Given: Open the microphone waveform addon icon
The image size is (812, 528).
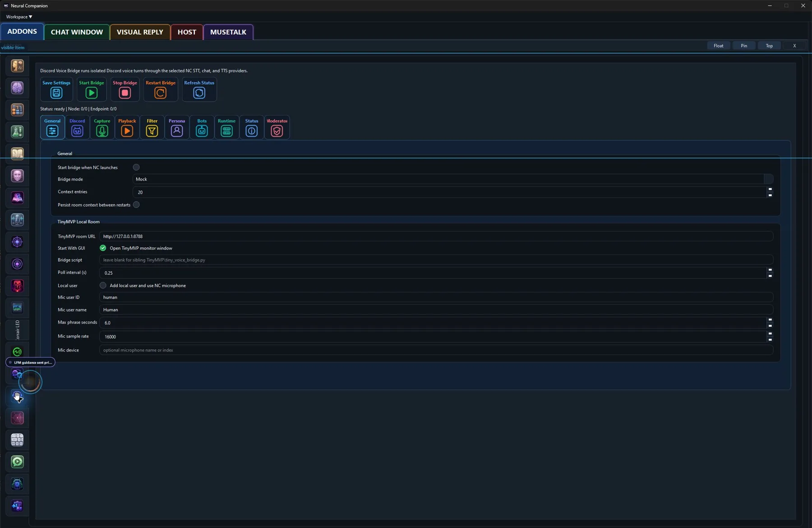Looking at the screenshot, I should [x=17, y=220].
